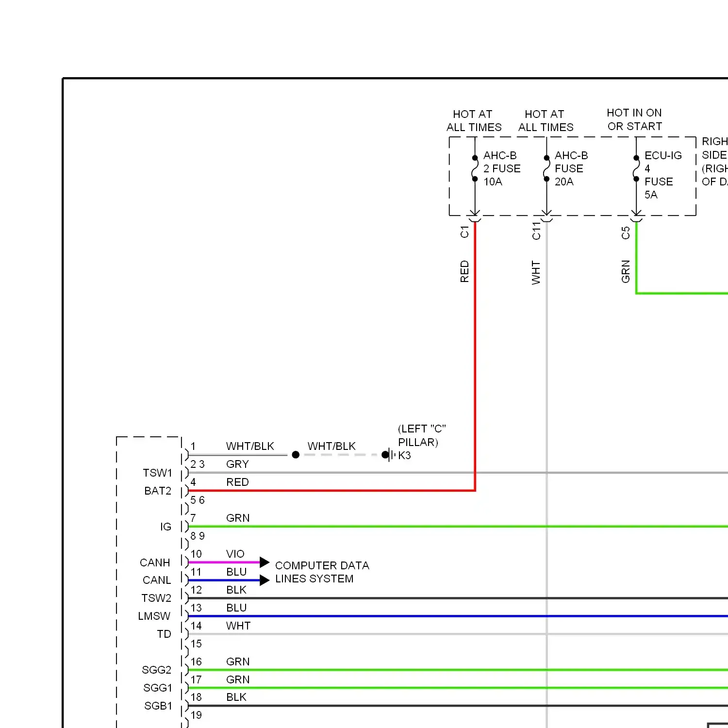Click the "GRN" label at pin 16
The height and width of the screenshot is (728, 728).
238,662
